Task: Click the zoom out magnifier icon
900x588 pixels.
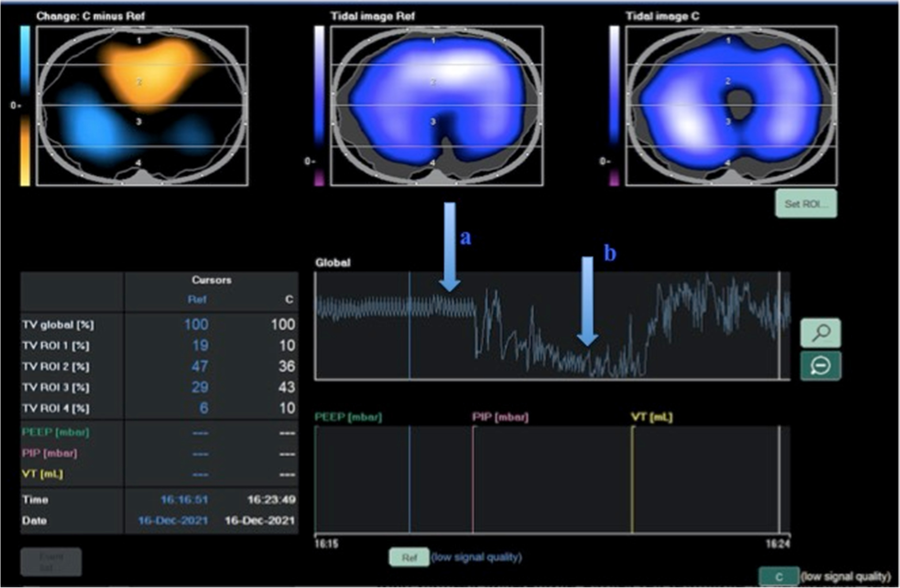Action: tap(820, 366)
